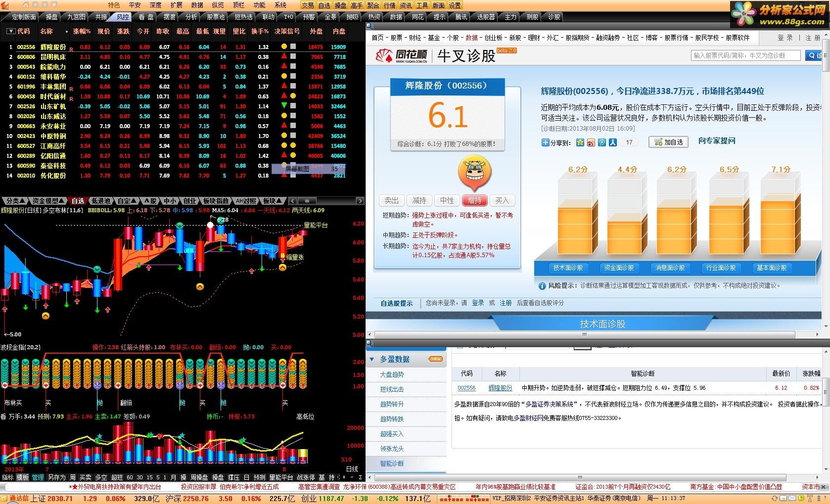Click the 向专家提问 link
This screenshot has height=504, width=830.
[717, 141]
